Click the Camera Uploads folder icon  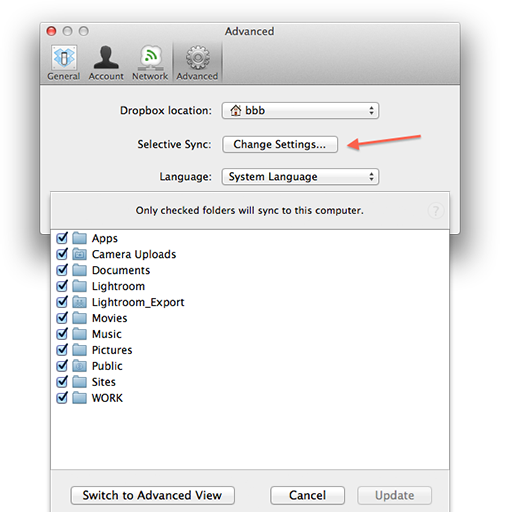click(80, 254)
